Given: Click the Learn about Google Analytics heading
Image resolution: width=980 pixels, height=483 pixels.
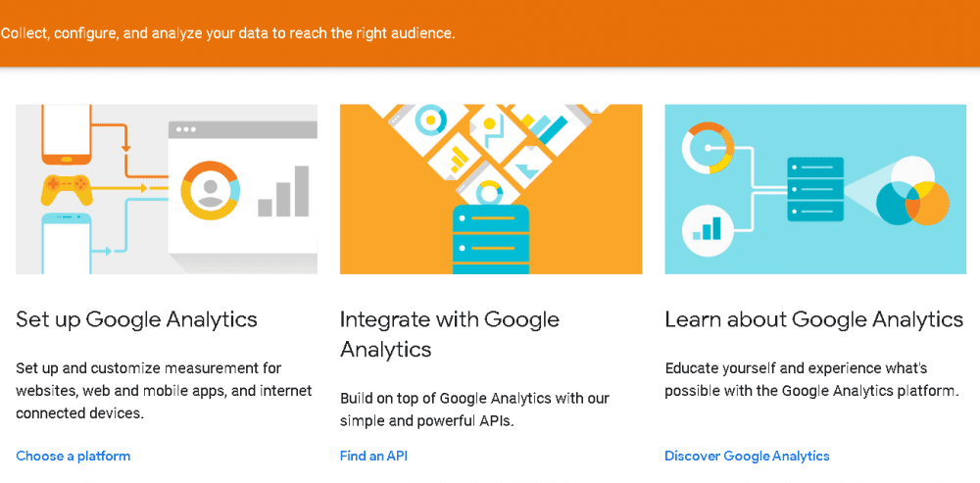Looking at the screenshot, I should 813,319.
